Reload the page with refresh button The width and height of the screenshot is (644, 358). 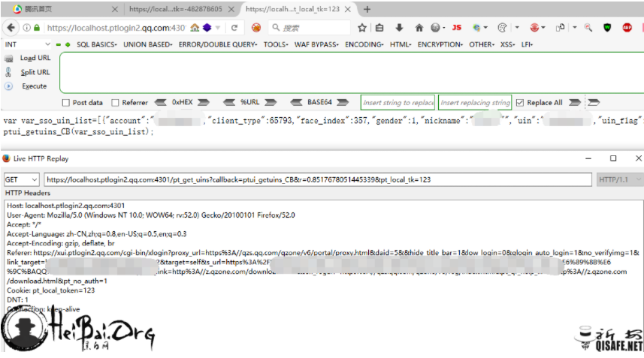[x=234, y=28]
